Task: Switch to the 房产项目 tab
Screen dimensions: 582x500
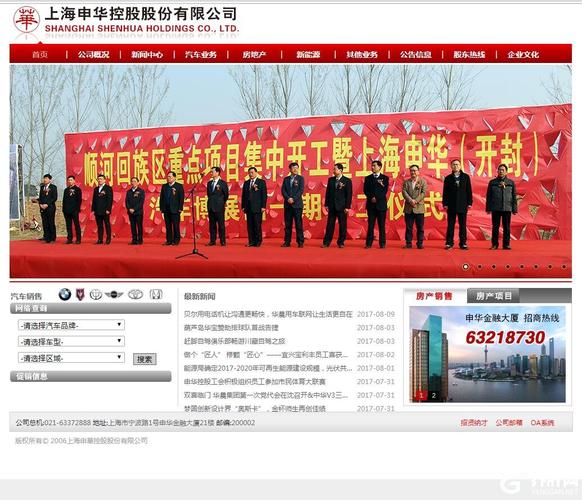Action: [x=494, y=296]
